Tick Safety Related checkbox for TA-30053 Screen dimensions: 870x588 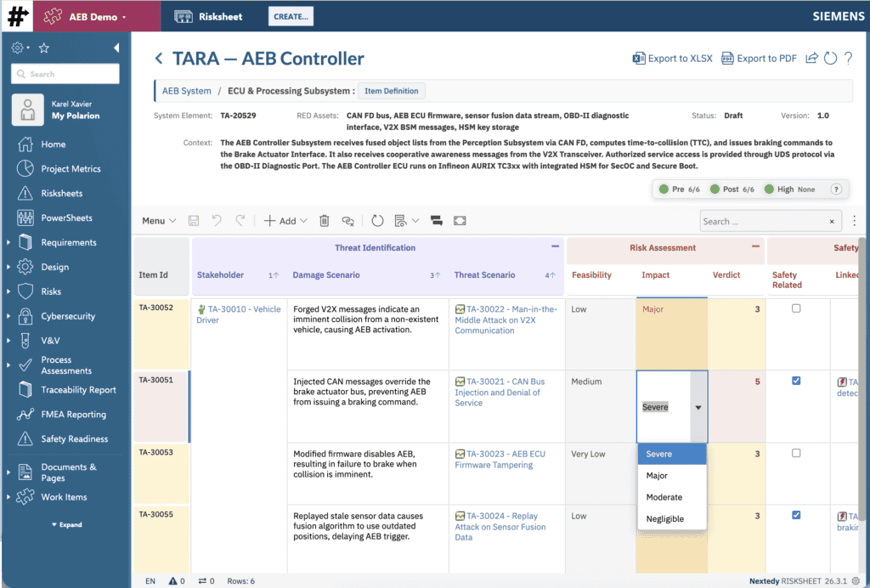pos(796,453)
